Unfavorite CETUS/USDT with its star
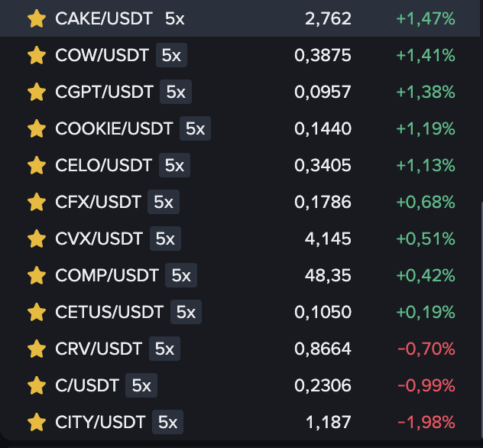The width and height of the screenshot is (483, 448). pyautogui.click(x=37, y=312)
